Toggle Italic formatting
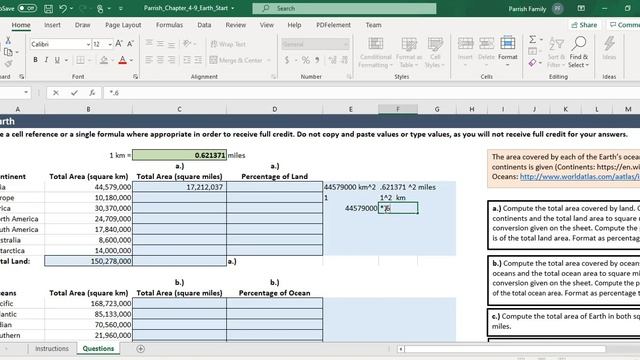Image resolution: width=640 pixels, height=360 pixels. coord(46,60)
